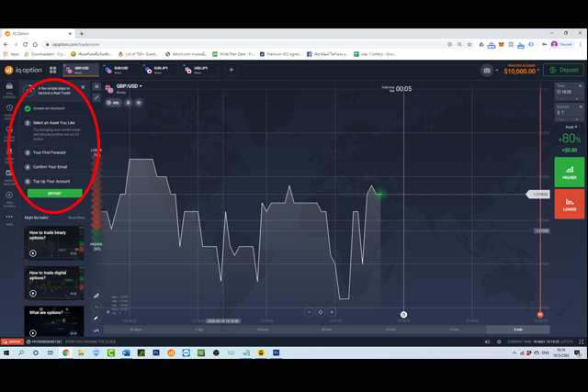The width and height of the screenshot is (588, 392).
Task: Open the GBP/USD asset dropdown on chart
Action: click(130, 86)
